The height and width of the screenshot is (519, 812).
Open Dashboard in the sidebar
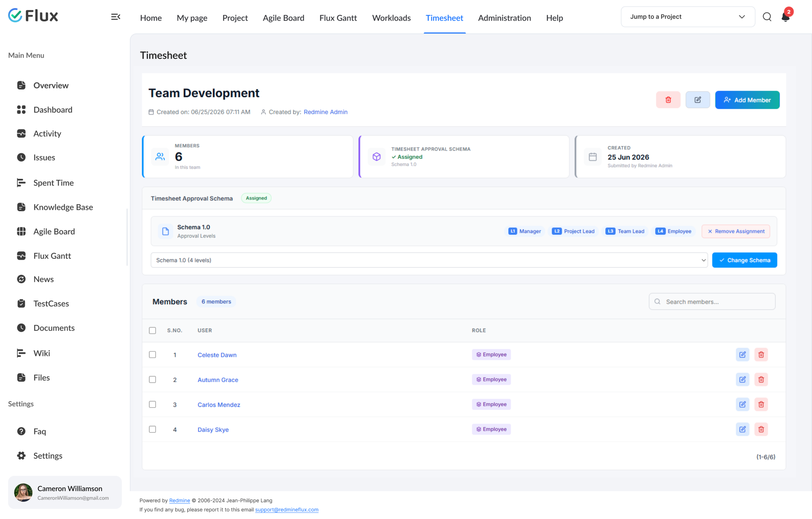(x=44, y=109)
